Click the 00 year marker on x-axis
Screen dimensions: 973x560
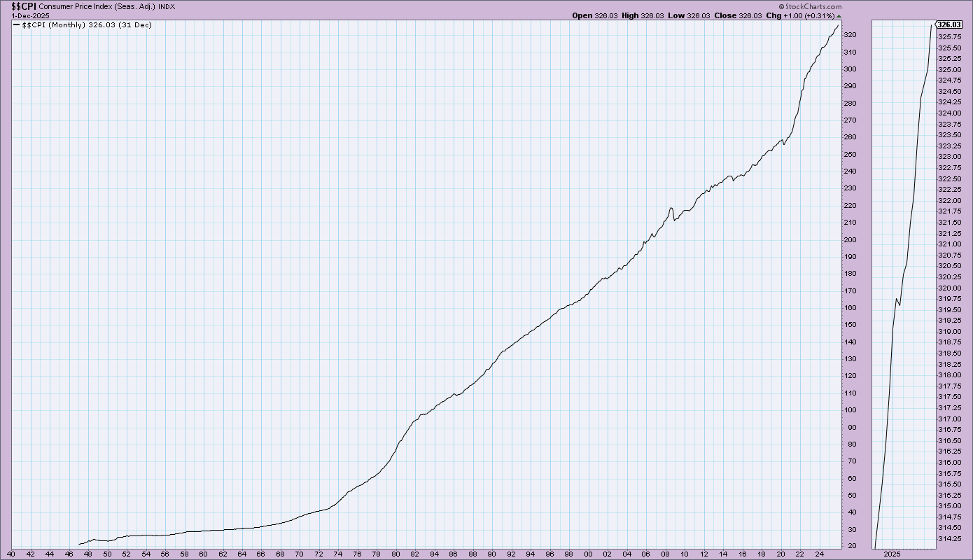pyautogui.click(x=587, y=554)
